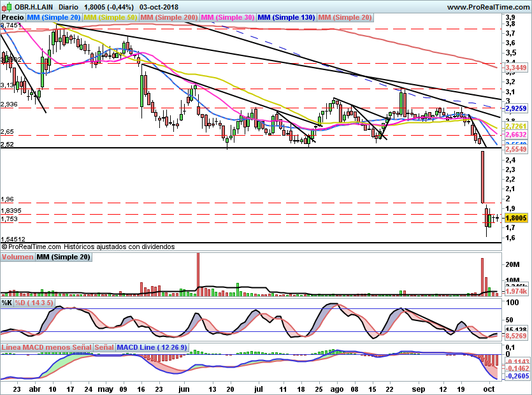Click the %D (14 3 5) label
The image size is (532, 395).
[34, 303]
